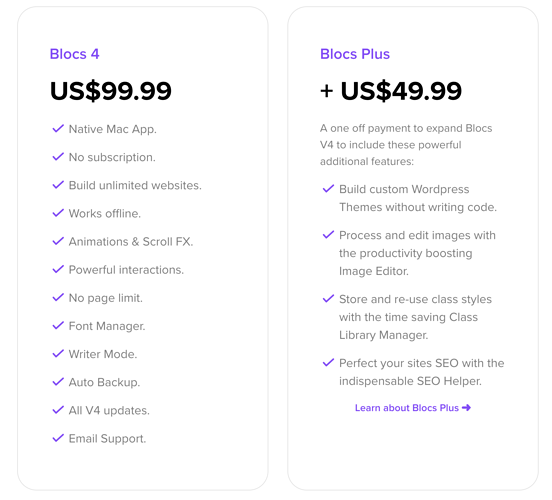Click the checkmark next to Font Manager
552x500 pixels.
pos(58,326)
